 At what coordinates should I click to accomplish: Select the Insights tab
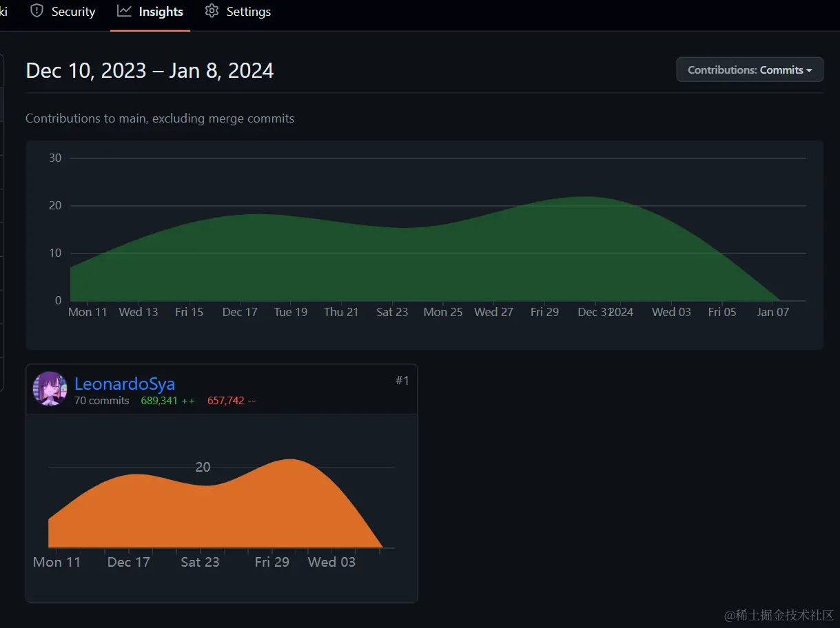tap(150, 12)
